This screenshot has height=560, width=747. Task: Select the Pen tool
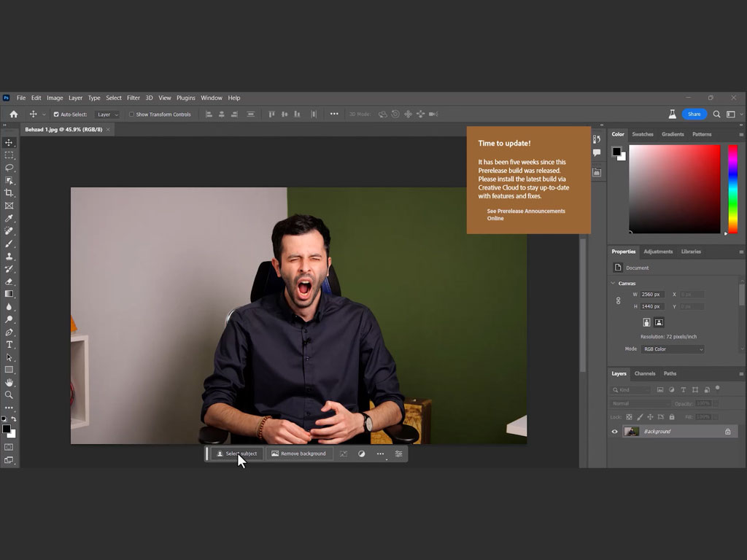click(x=9, y=332)
